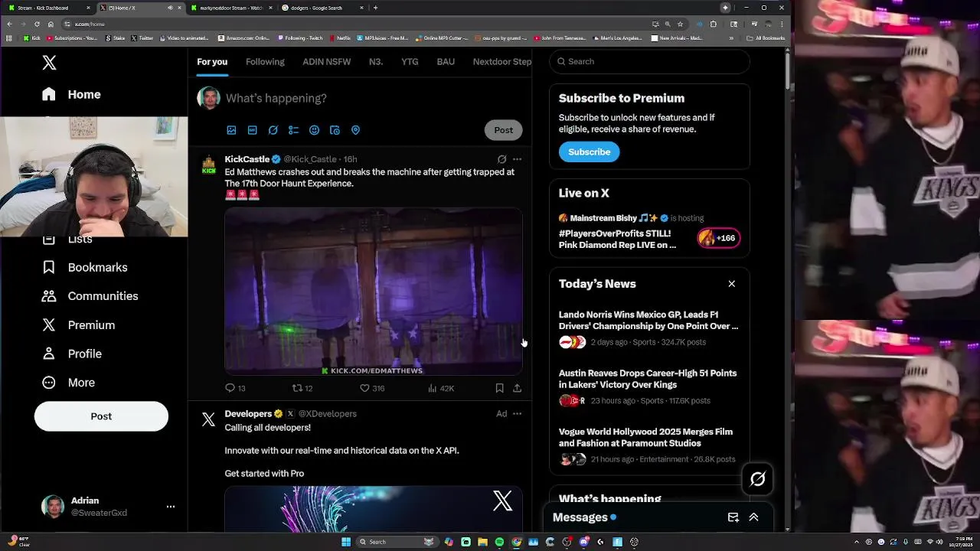Like the KickCastle post
This screenshot has width=980, height=551.
pos(372,388)
